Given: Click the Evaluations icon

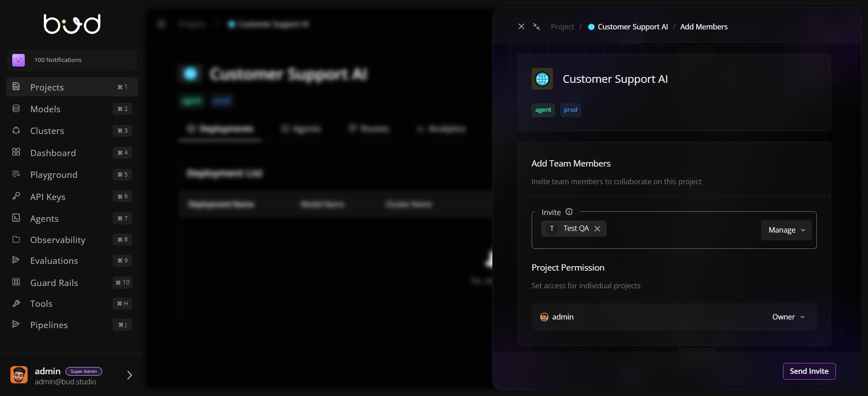Looking at the screenshot, I should [x=16, y=260].
